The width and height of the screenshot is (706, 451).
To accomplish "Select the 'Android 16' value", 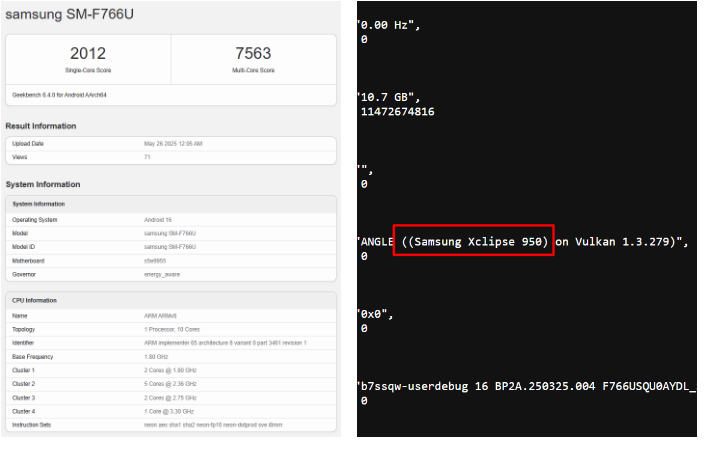I will [158, 220].
